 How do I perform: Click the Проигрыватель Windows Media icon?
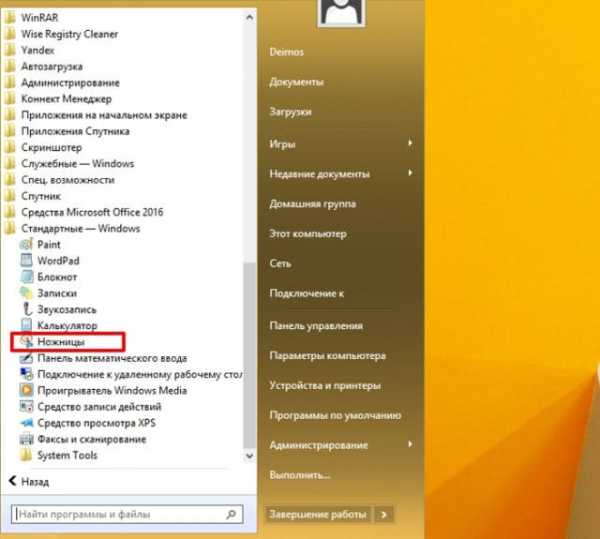click(26, 390)
